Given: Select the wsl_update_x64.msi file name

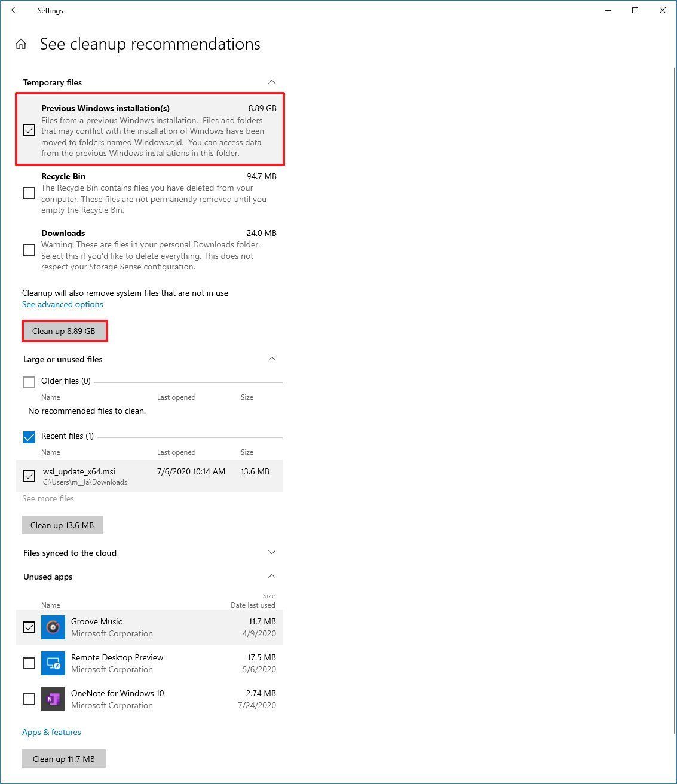Looking at the screenshot, I should (x=79, y=471).
